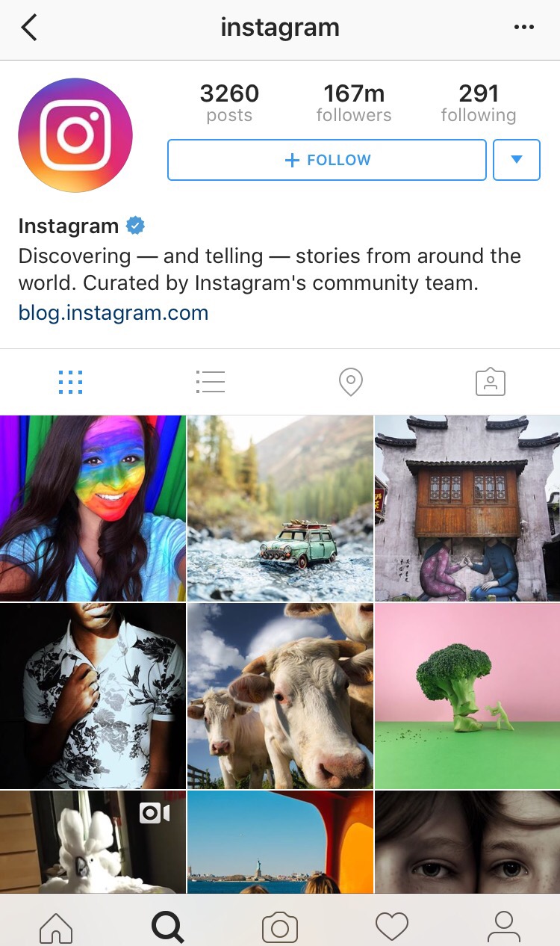Open the heart Activity icon
The height and width of the screenshot is (946, 560).
coord(392,927)
